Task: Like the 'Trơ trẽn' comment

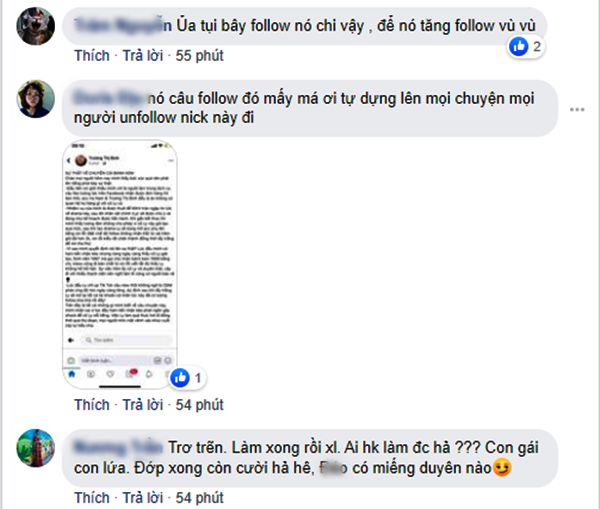Action: (x=92, y=498)
